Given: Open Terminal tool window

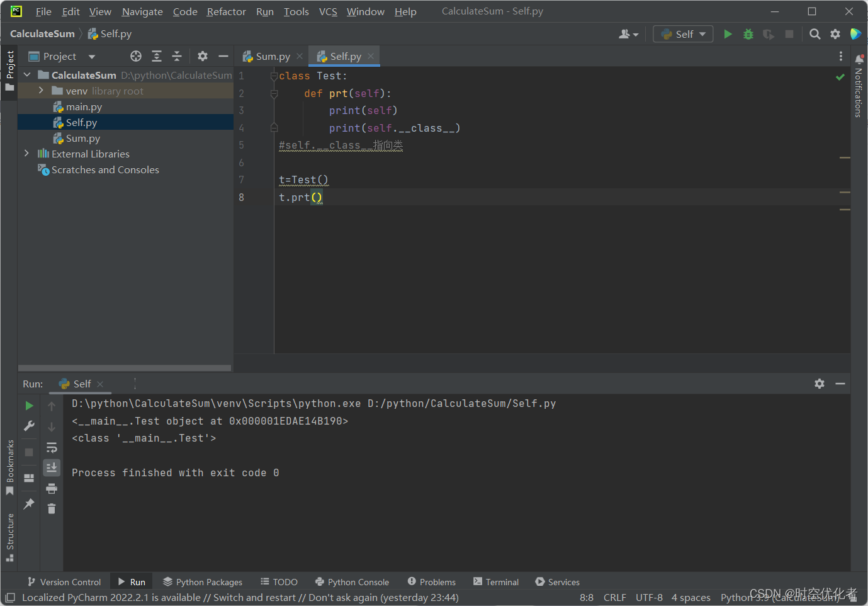Looking at the screenshot, I should (x=496, y=582).
